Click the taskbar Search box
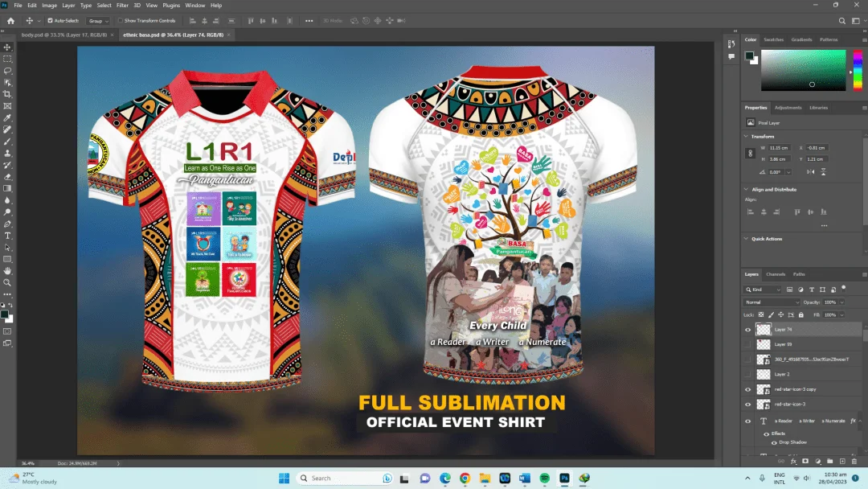 [345, 479]
